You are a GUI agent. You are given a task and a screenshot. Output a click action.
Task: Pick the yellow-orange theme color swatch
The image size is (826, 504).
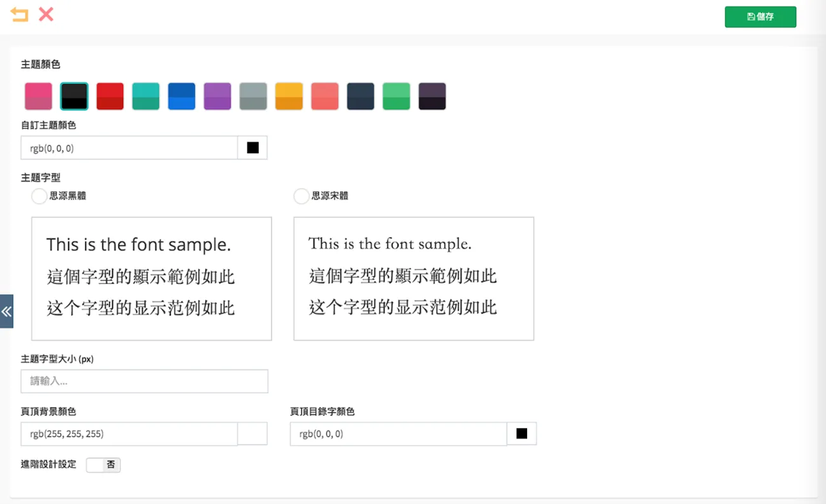click(x=289, y=97)
